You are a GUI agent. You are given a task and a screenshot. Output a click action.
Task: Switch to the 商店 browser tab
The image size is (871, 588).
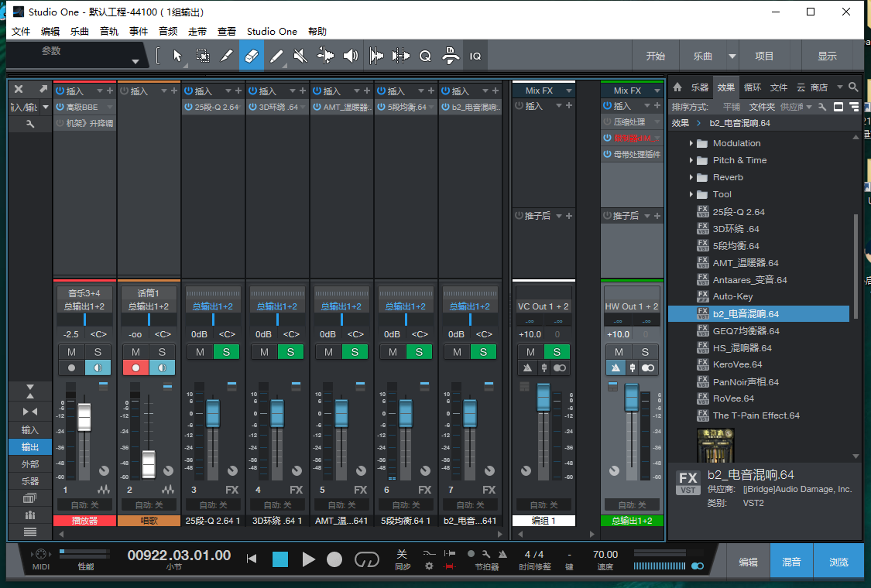[819, 87]
